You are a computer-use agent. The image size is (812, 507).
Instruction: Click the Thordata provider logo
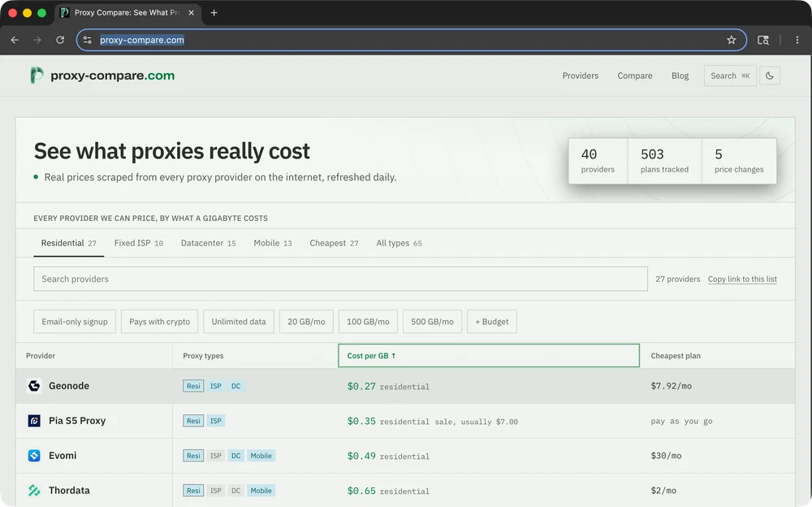pyautogui.click(x=34, y=491)
